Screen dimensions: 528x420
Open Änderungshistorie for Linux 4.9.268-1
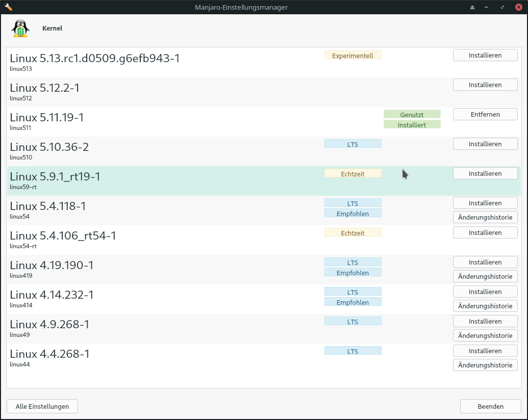485,336
